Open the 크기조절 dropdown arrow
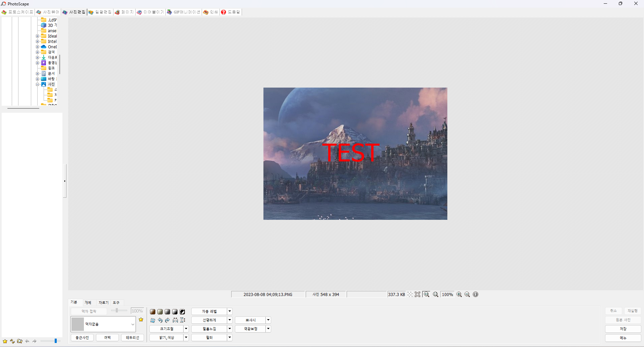The width and height of the screenshot is (644, 347). coord(186,329)
